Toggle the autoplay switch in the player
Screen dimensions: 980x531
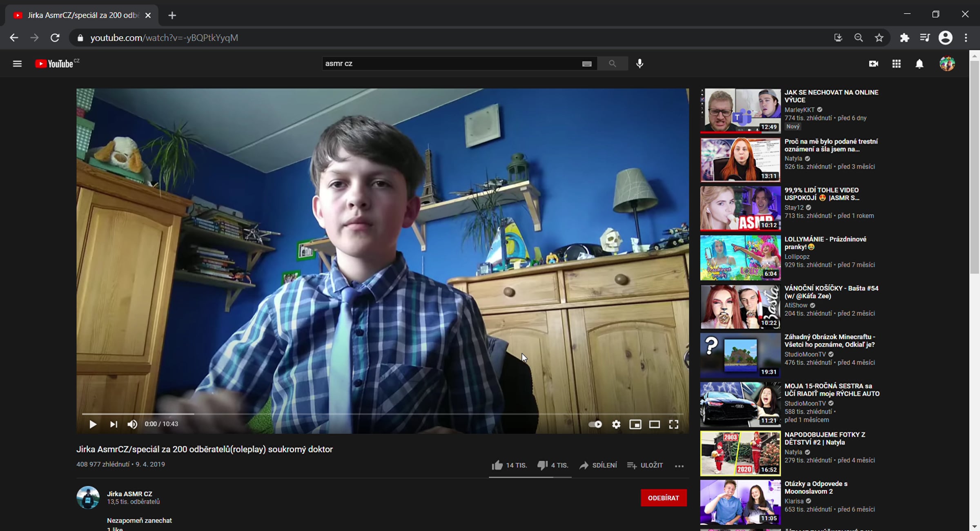tap(595, 424)
